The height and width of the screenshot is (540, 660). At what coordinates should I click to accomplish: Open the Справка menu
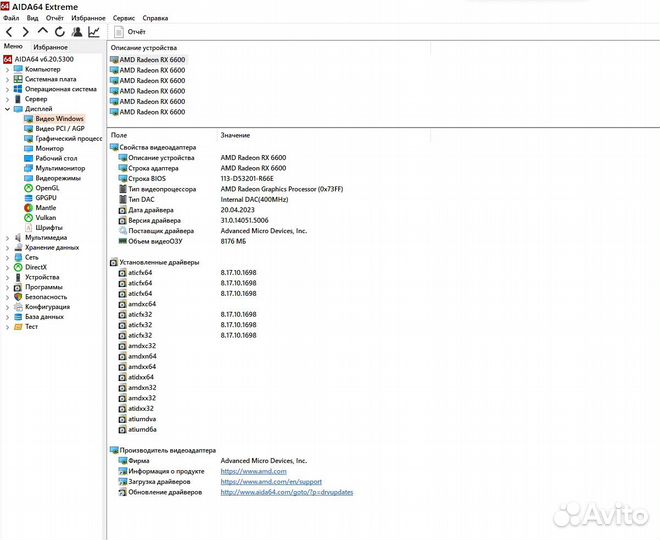pyautogui.click(x=155, y=18)
